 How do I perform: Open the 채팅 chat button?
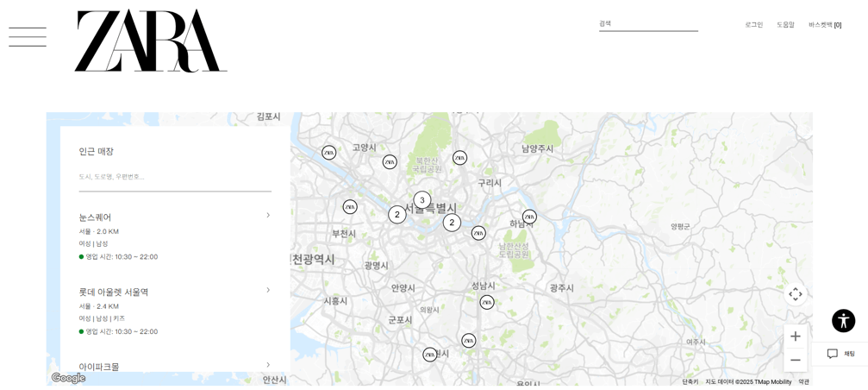tap(840, 354)
